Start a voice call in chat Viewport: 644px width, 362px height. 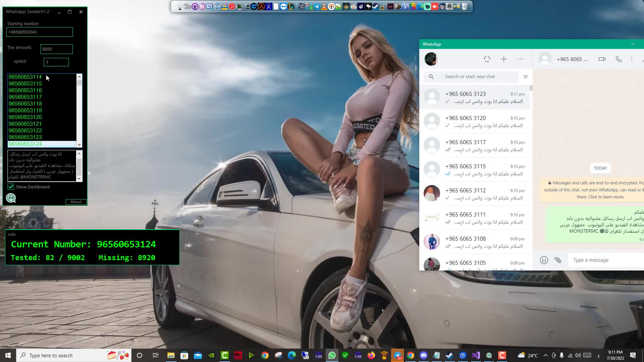[619, 59]
